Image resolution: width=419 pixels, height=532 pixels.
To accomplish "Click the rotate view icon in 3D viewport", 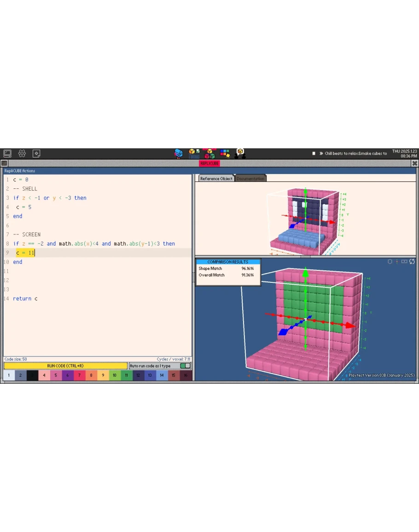I will pyautogui.click(x=412, y=262).
